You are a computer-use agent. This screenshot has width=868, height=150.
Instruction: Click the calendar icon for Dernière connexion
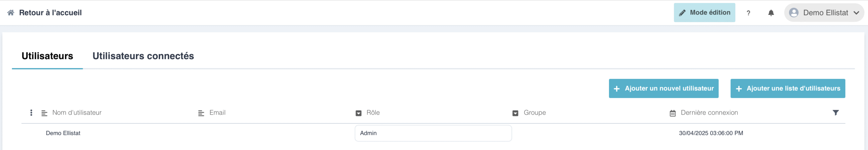tap(673, 113)
